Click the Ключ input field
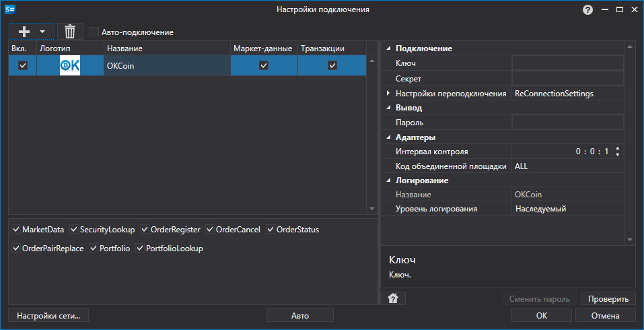The image size is (644, 330). tap(567, 63)
